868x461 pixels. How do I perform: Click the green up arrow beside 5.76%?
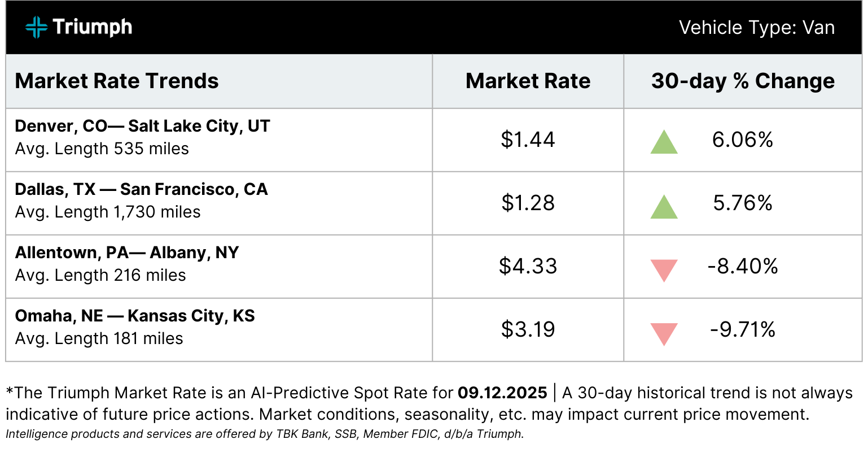click(x=664, y=207)
